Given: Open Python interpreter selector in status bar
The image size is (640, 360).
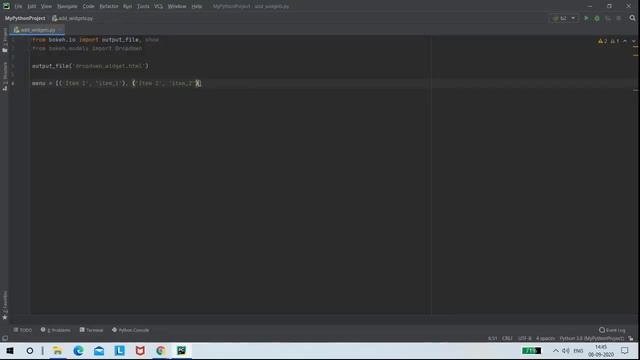Looking at the screenshot, I should click(591, 338).
